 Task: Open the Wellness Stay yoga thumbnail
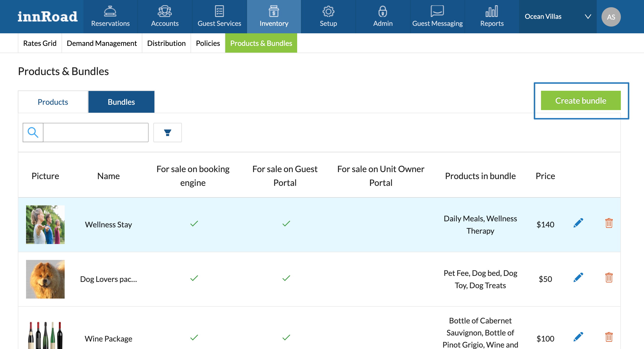(x=45, y=224)
